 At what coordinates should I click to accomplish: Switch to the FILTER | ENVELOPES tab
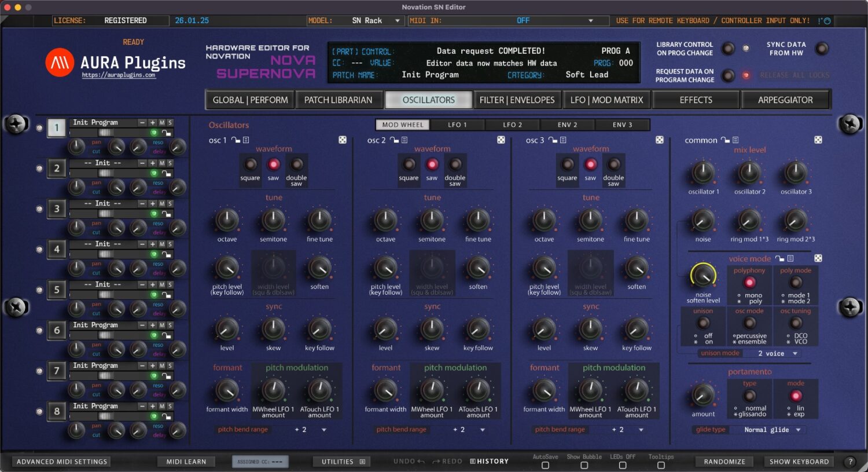point(517,99)
